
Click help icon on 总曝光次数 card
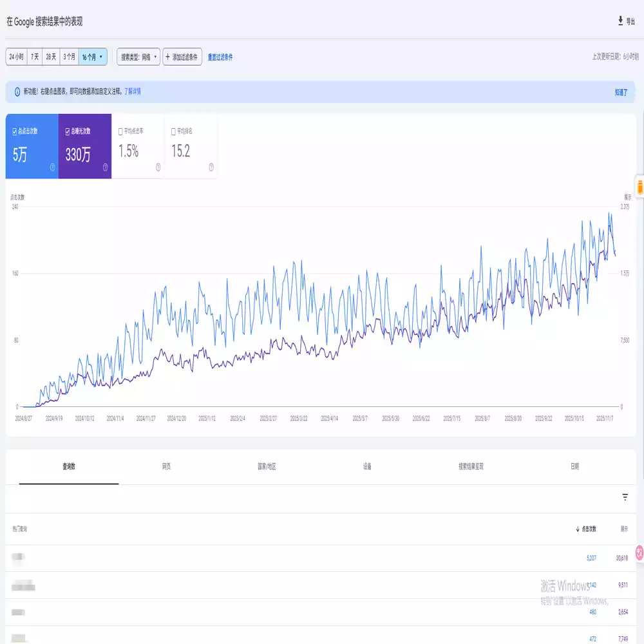105,167
